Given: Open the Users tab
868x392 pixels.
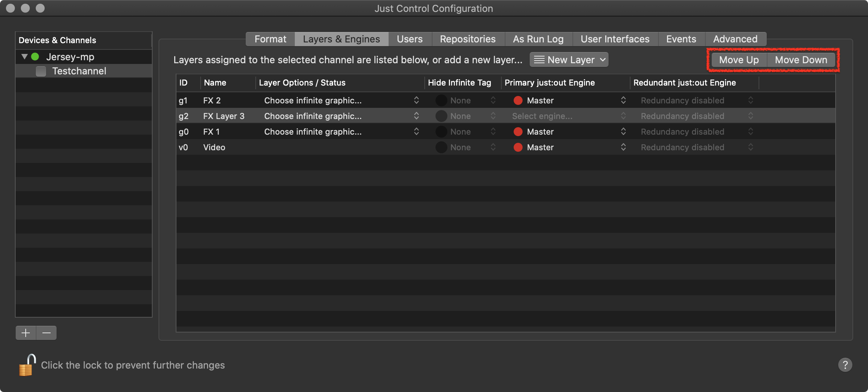Looking at the screenshot, I should (x=410, y=39).
